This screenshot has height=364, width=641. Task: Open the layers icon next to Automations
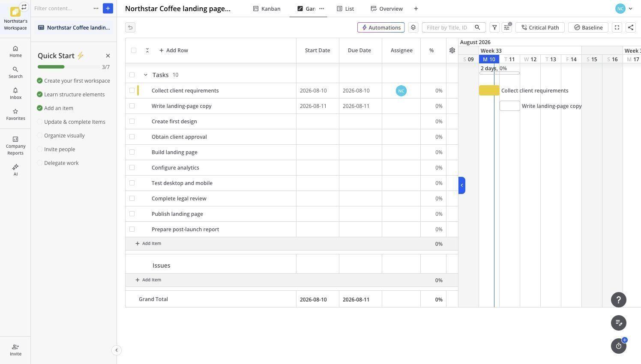(x=413, y=27)
